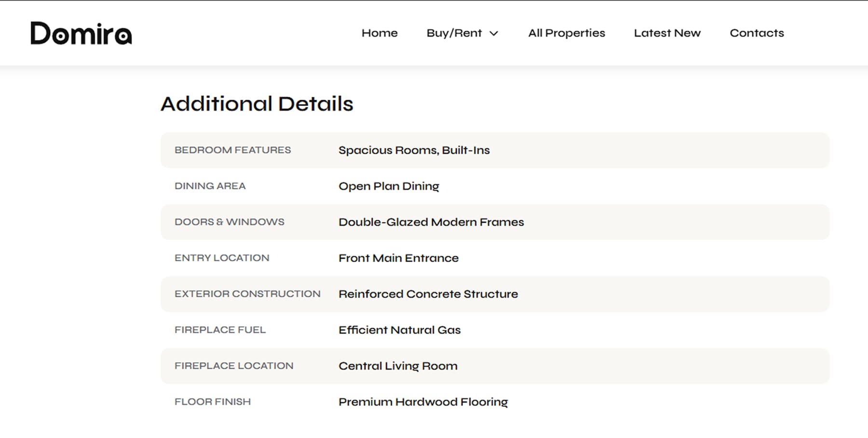Select the Central Living Room value
The image size is (868, 438).
click(x=398, y=366)
